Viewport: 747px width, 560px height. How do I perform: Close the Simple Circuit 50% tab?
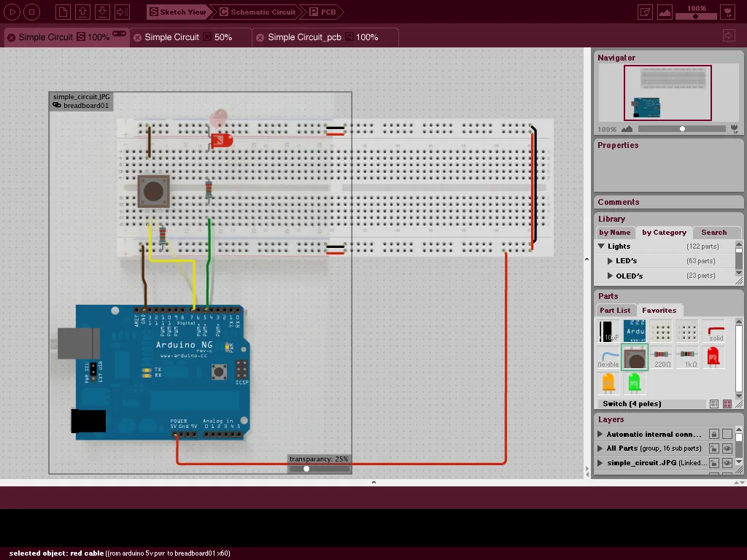[138, 38]
